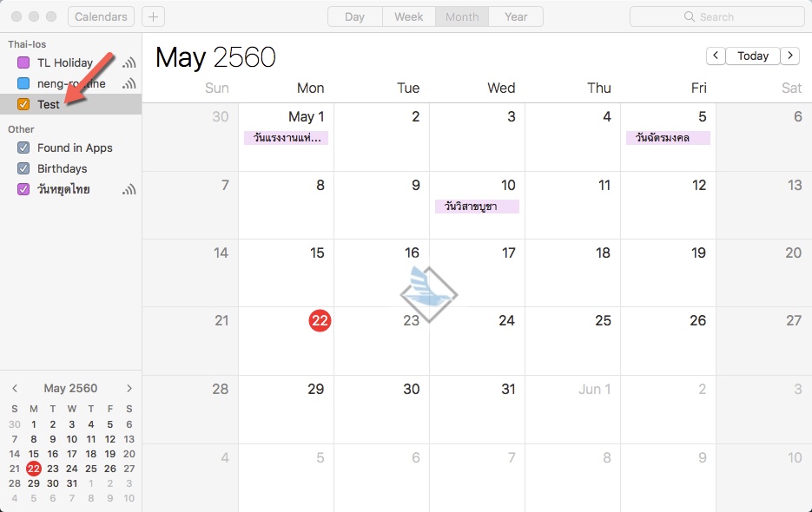This screenshot has width=812, height=512.
Task: Click the TL Holiday sharing signal icon
Action: [129, 62]
